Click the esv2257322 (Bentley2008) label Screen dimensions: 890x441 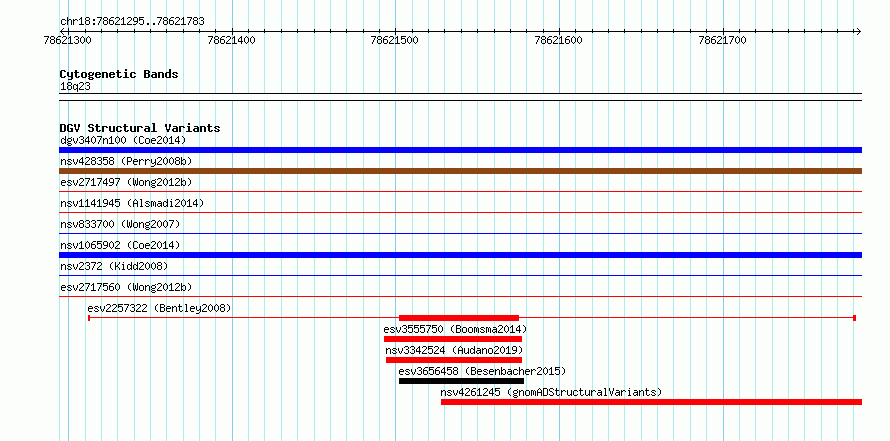click(x=159, y=308)
